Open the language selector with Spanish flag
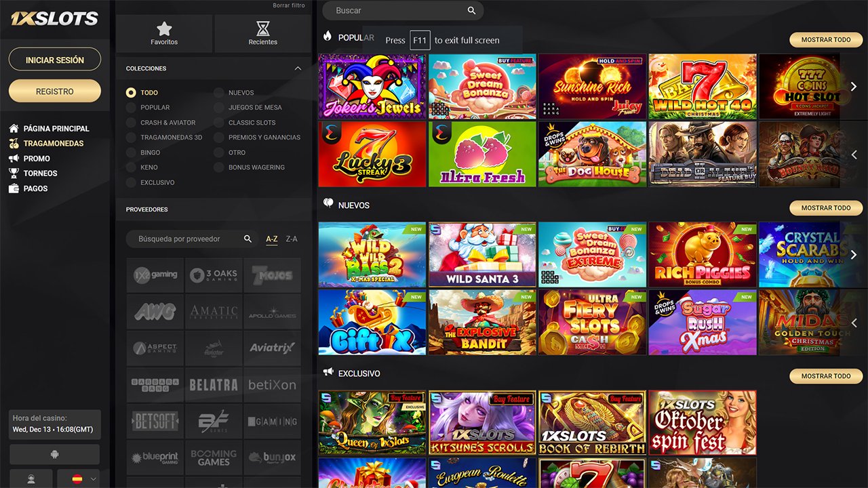The image size is (868, 488). pyautogui.click(x=78, y=479)
